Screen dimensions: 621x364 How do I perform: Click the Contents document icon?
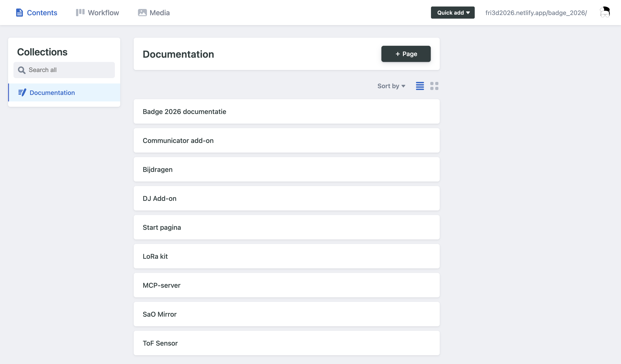click(20, 13)
